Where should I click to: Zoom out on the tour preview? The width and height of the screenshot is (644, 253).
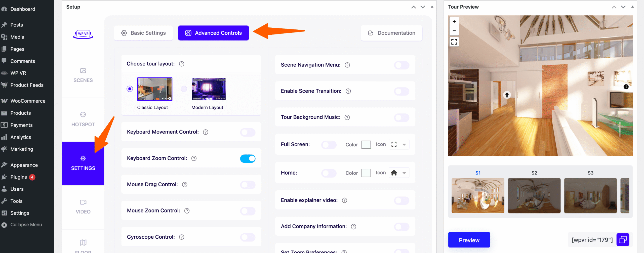click(x=454, y=31)
